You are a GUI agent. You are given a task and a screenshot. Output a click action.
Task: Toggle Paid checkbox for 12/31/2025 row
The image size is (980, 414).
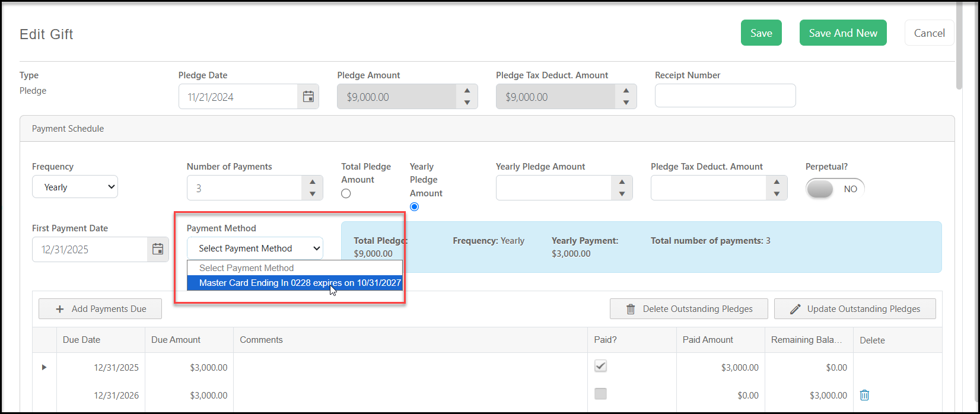pyautogui.click(x=600, y=366)
